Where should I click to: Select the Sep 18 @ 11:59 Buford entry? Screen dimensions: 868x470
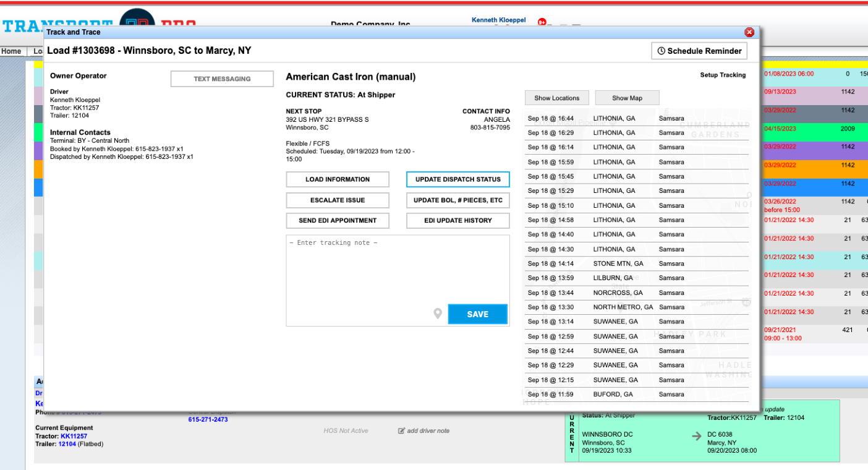pos(637,394)
